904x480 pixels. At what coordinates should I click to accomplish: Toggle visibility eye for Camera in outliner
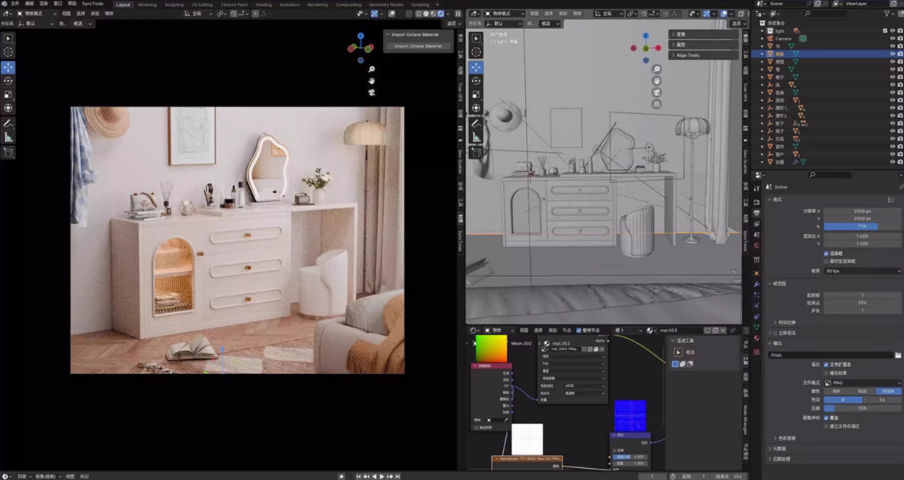tap(891, 38)
